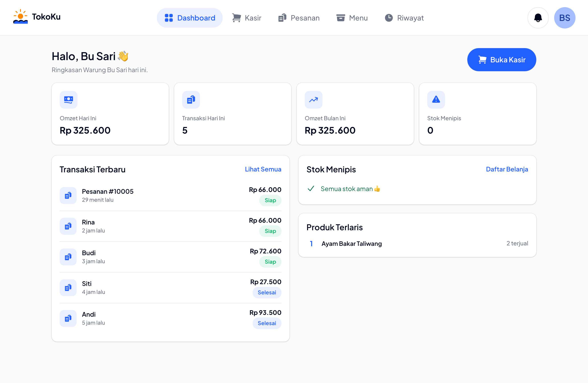Click the Siap badge on Rina's order
The height and width of the screenshot is (383, 588).
tap(270, 231)
